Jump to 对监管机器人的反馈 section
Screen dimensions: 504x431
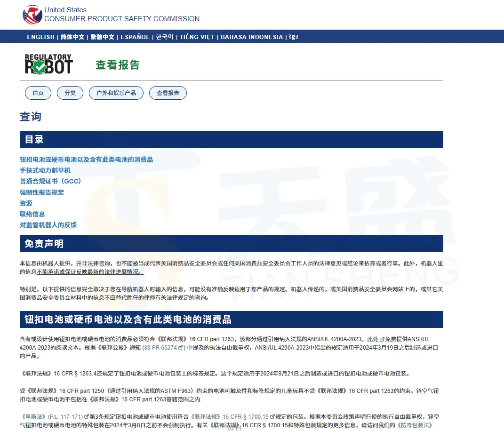[48, 225]
